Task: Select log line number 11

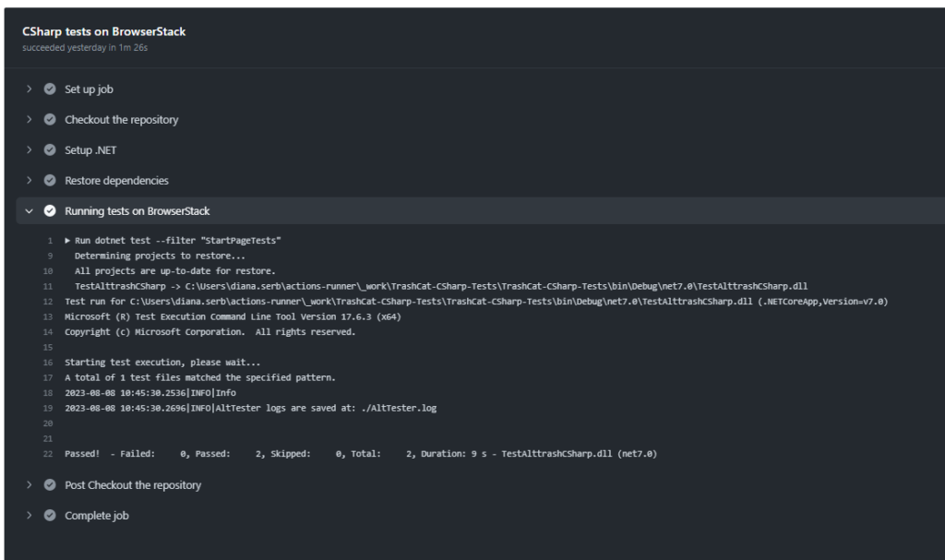Action: click(48, 286)
